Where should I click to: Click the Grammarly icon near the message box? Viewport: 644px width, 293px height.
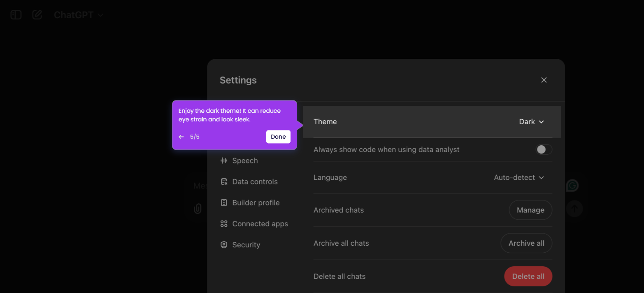click(x=572, y=185)
